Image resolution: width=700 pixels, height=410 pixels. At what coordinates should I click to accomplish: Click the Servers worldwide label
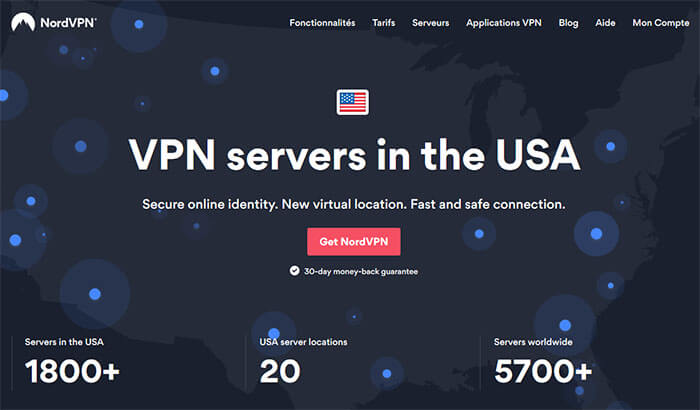point(533,342)
